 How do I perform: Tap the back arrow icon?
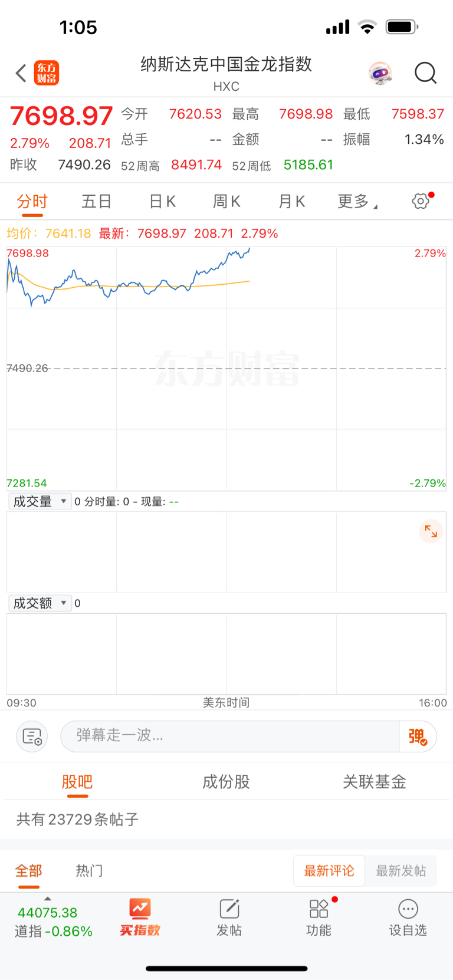(x=21, y=73)
